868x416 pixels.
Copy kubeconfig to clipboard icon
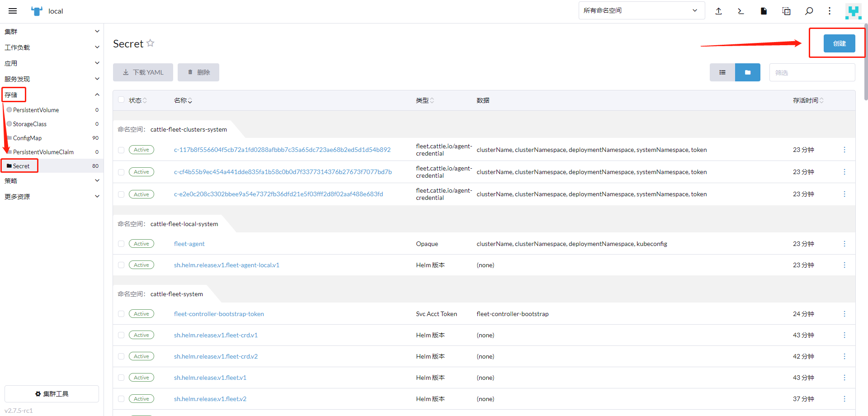click(787, 11)
